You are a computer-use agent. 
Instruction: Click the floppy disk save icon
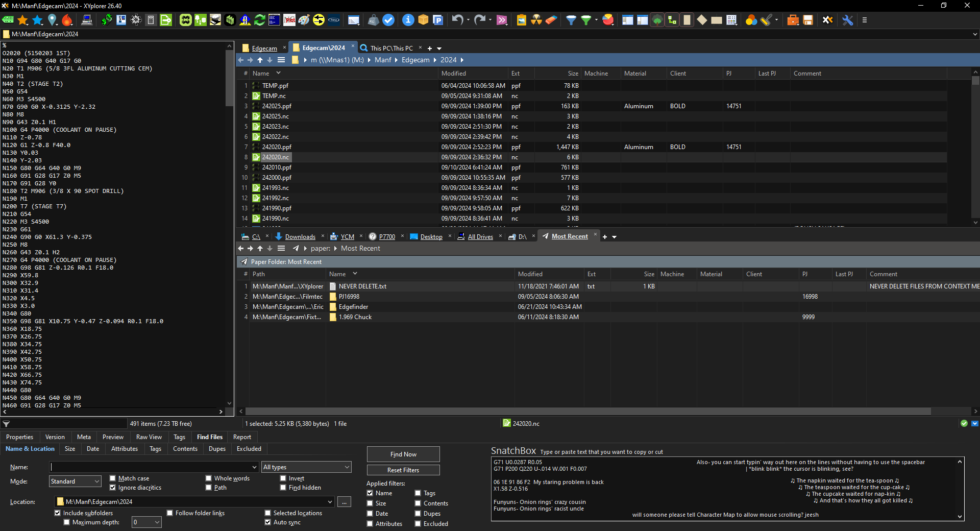pyautogui.click(x=808, y=20)
